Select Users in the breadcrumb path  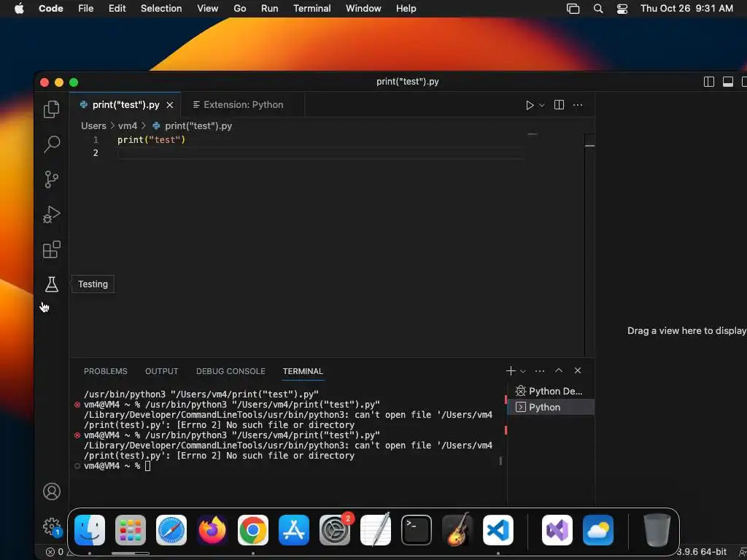(93, 125)
